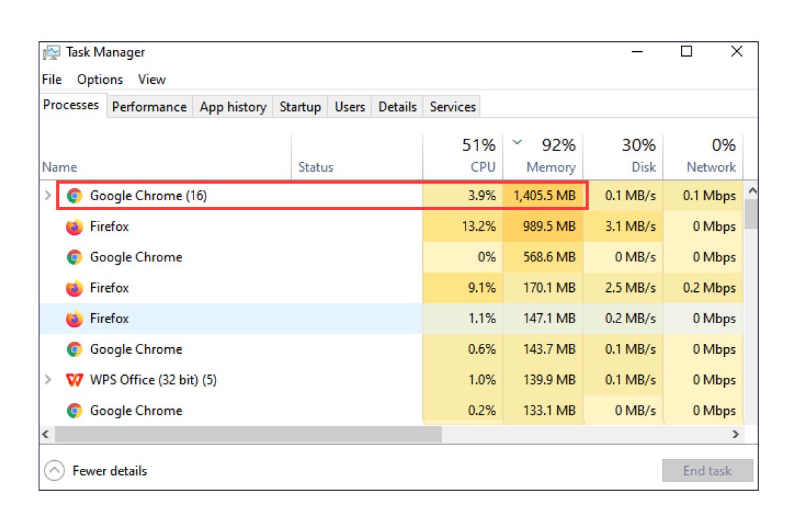Select the Google Chrome (16) process icon

(74, 196)
